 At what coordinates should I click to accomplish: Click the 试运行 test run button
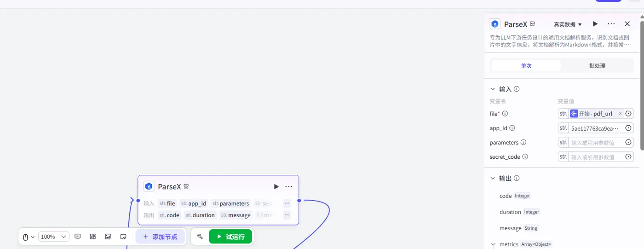230,237
